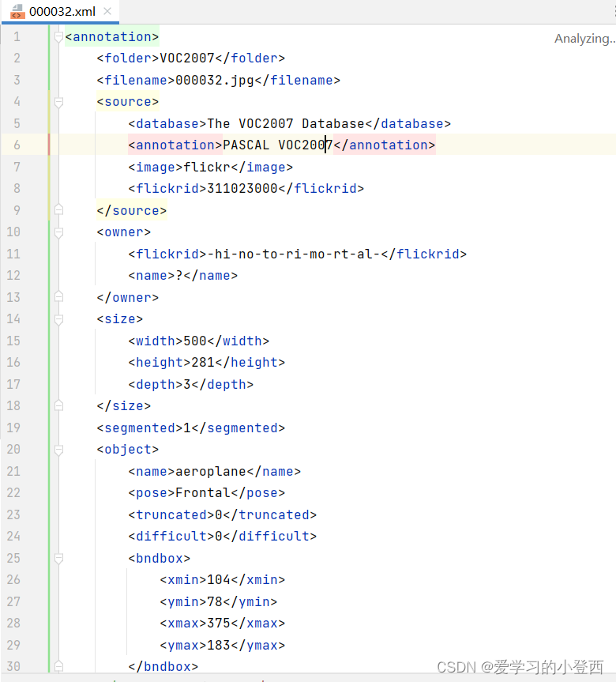Click the owner name value '?'
The height and width of the screenshot is (682, 616).
[x=179, y=276]
